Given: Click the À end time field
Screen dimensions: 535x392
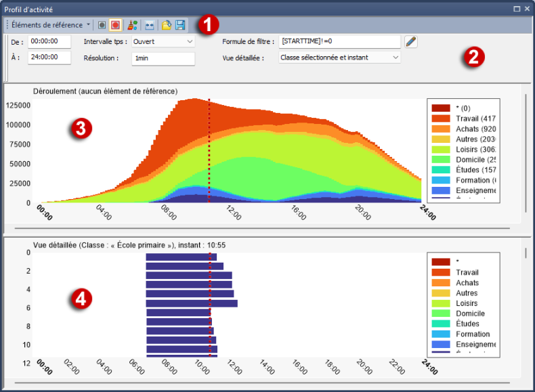Looking at the screenshot, I should (49, 58).
